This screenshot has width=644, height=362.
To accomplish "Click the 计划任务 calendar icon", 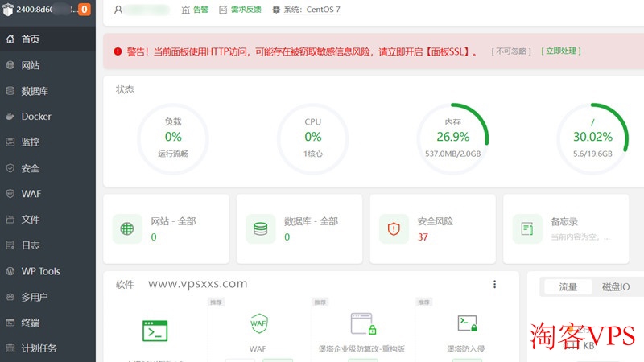I will [x=10, y=348].
